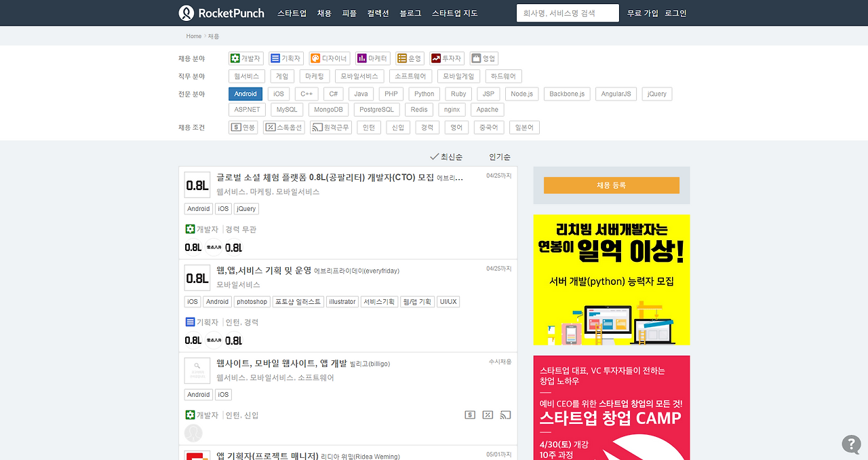Click the stock option percent icon on 빌리고 listing

click(x=488, y=414)
